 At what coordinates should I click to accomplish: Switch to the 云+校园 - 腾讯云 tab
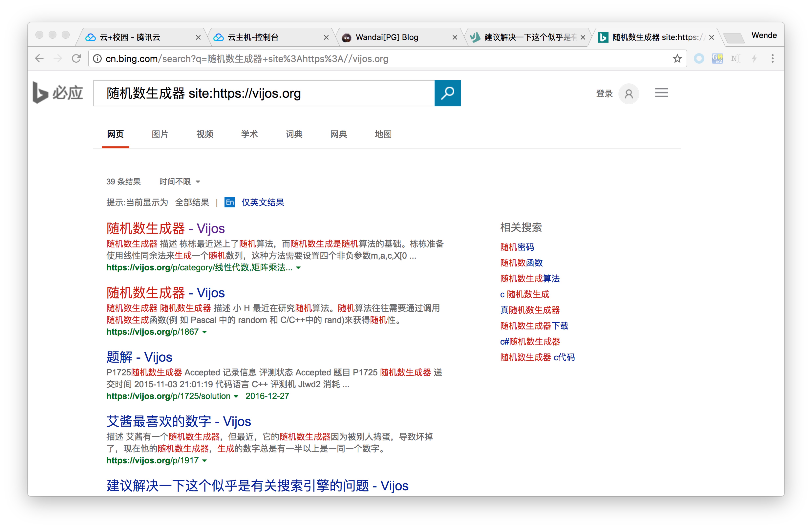click(x=141, y=37)
